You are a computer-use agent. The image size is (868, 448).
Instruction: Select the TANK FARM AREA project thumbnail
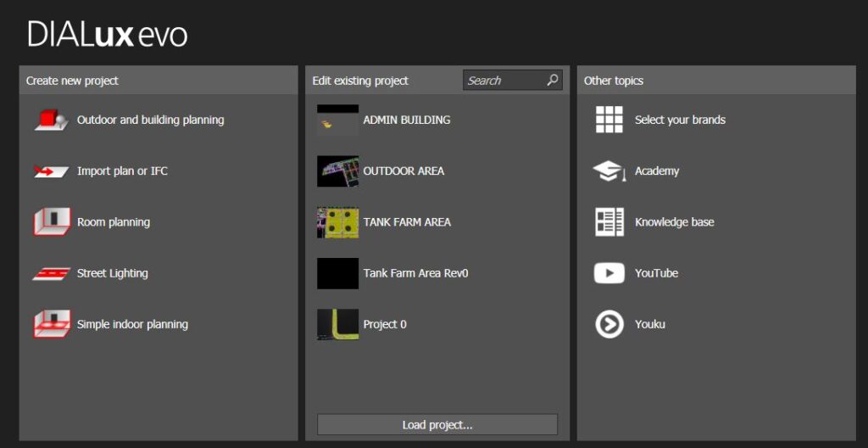tap(337, 222)
